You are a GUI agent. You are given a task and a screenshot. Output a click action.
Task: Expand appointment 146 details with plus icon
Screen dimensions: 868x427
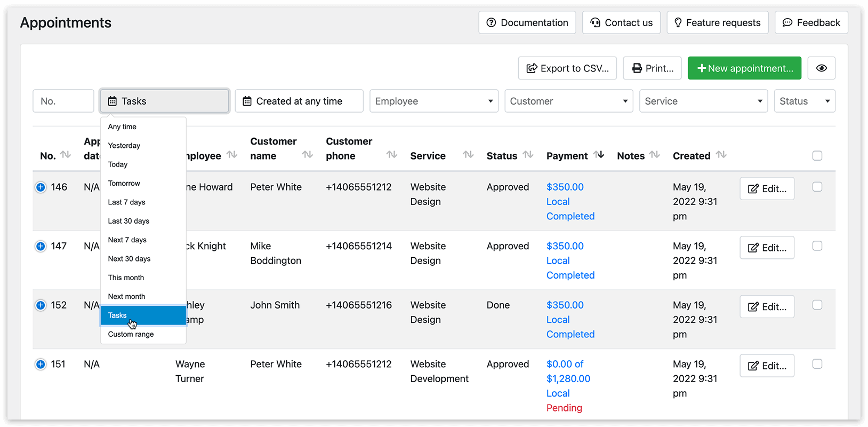[x=41, y=187]
